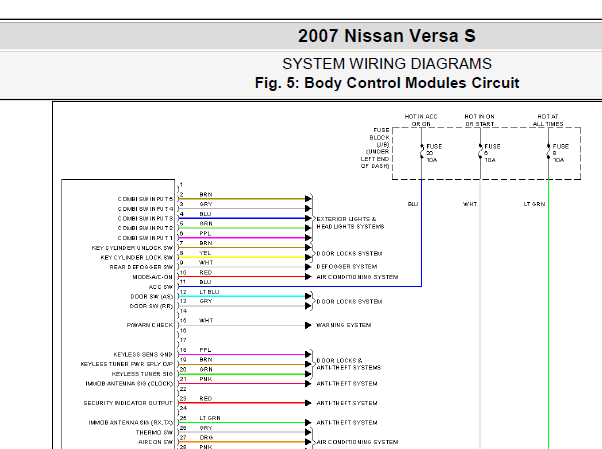The width and height of the screenshot is (602, 449).
Task: Click 'Fig. 5: Body Control Modules Circuit' caption
Action: click(387, 83)
